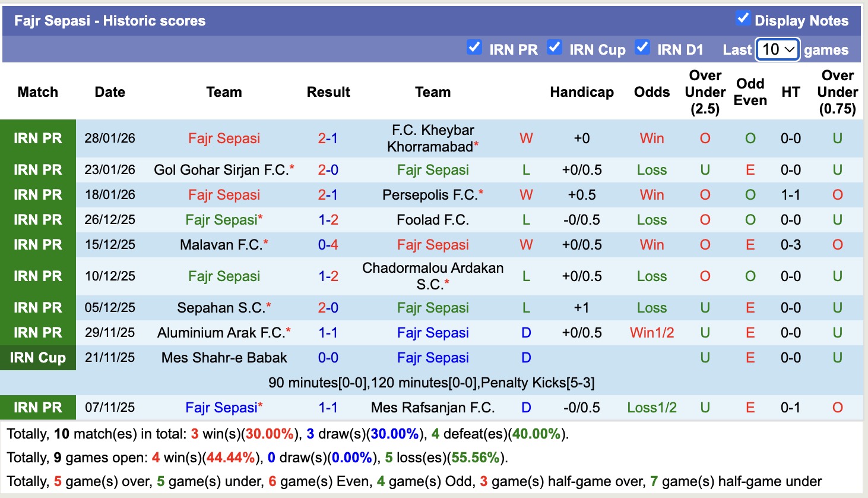Open Aluminium Arak F.C. team page
The height and width of the screenshot is (498, 868).
click(221, 333)
